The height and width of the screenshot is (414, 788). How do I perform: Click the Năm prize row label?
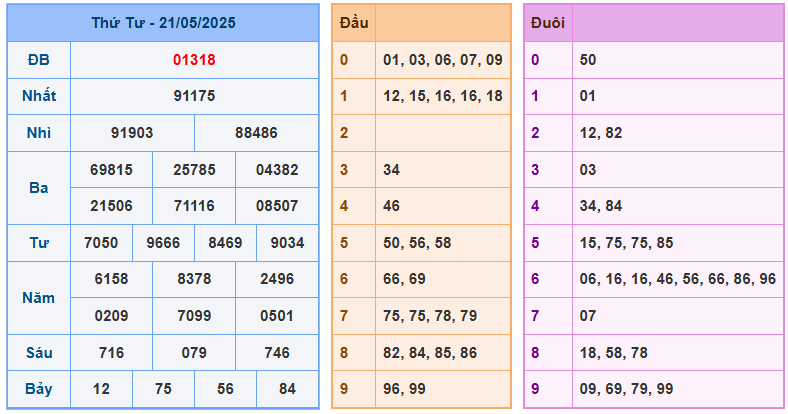[x=39, y=298]
